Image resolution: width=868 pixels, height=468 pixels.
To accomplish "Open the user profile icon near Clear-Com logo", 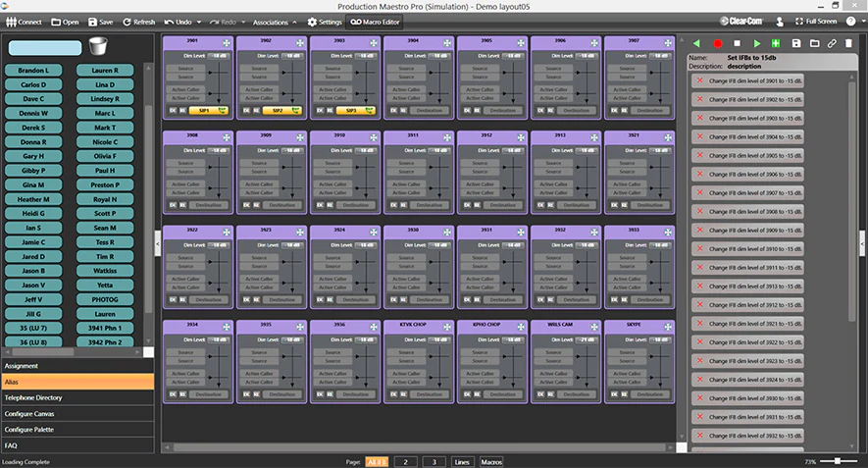I will pyautogui.click(x=780, y=22).
